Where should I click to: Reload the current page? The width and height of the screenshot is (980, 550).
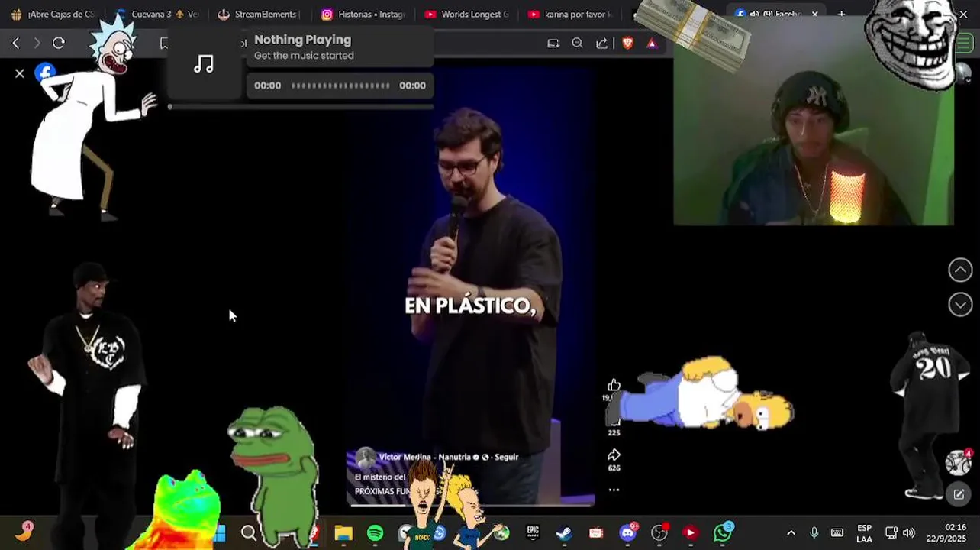[x=59, y=43]
